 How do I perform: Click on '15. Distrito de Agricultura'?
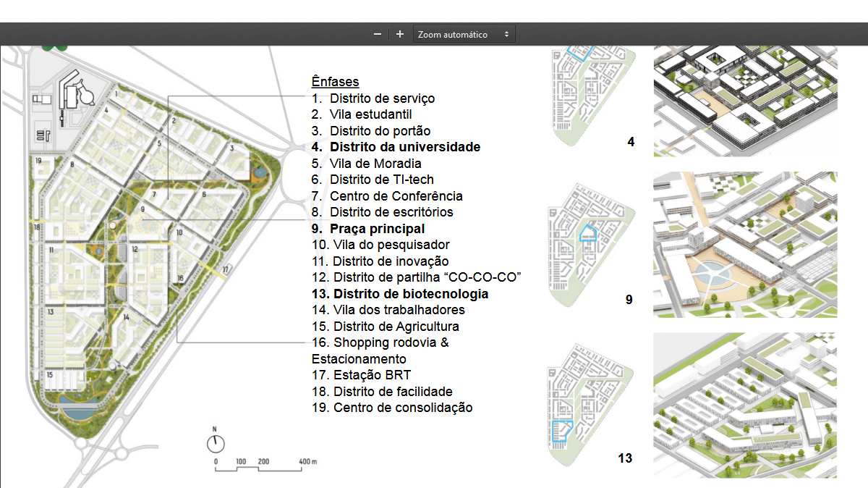(386, 327)
